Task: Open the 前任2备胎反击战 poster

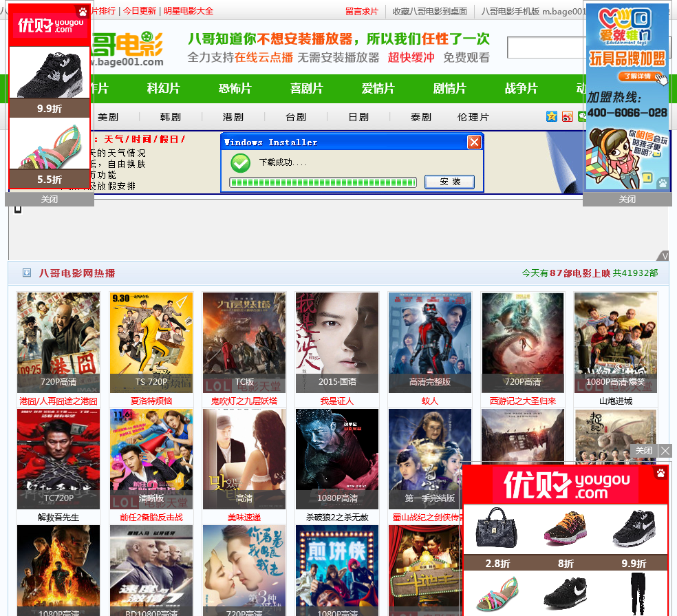Action: click(x=151, y=459)
